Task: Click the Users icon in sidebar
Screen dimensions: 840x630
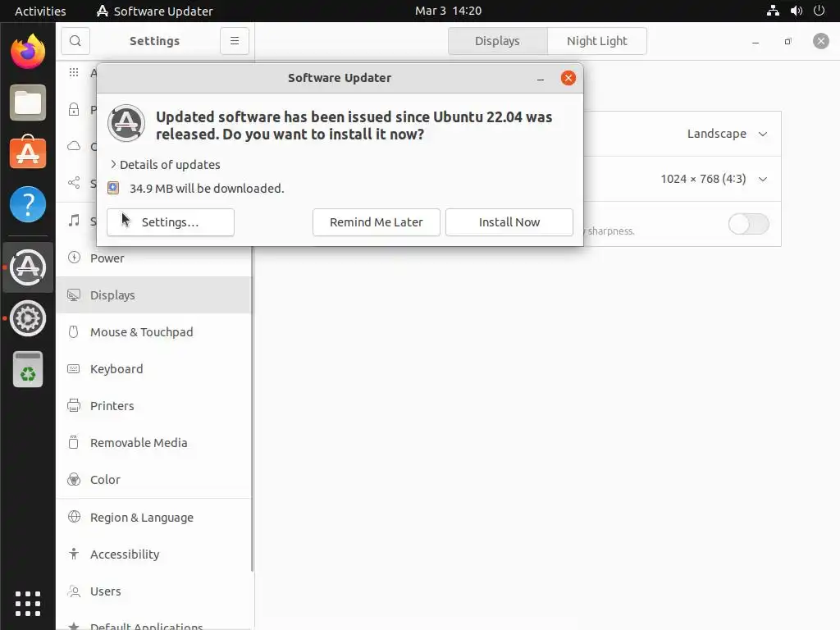Action: [74, 591]
